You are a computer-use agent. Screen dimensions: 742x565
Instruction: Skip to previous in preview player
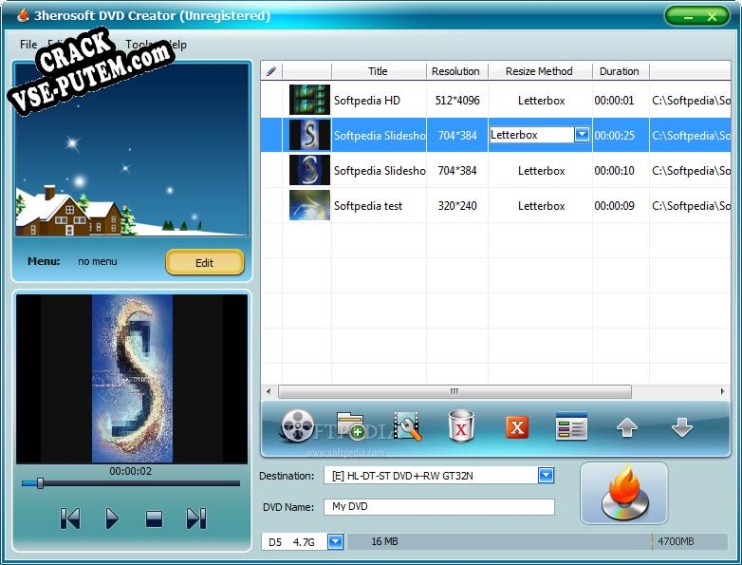coord(71,518)
